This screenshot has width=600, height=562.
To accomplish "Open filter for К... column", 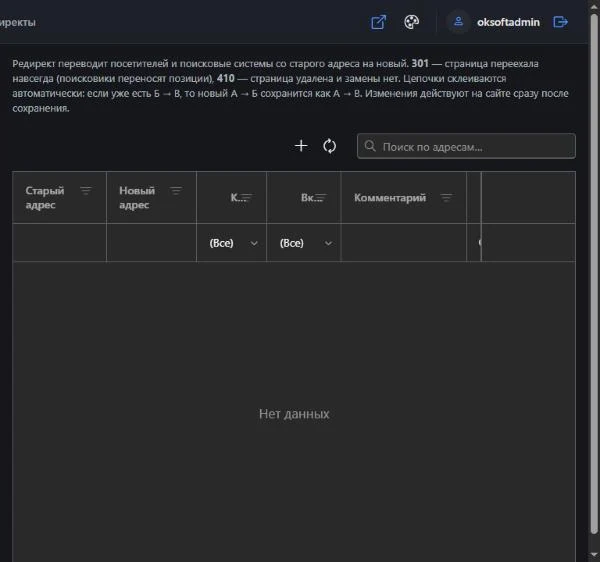I will click(246, 197).
